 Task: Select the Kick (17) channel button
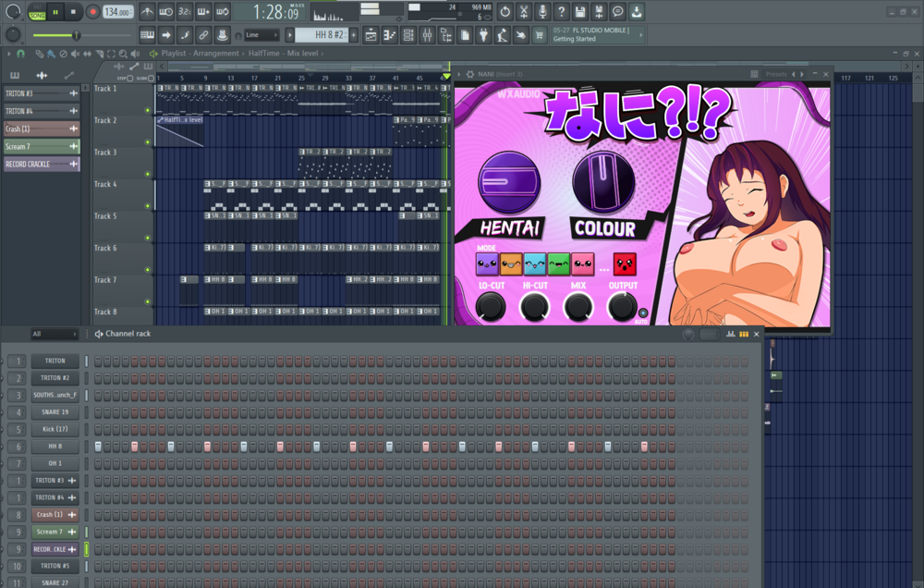55,429
